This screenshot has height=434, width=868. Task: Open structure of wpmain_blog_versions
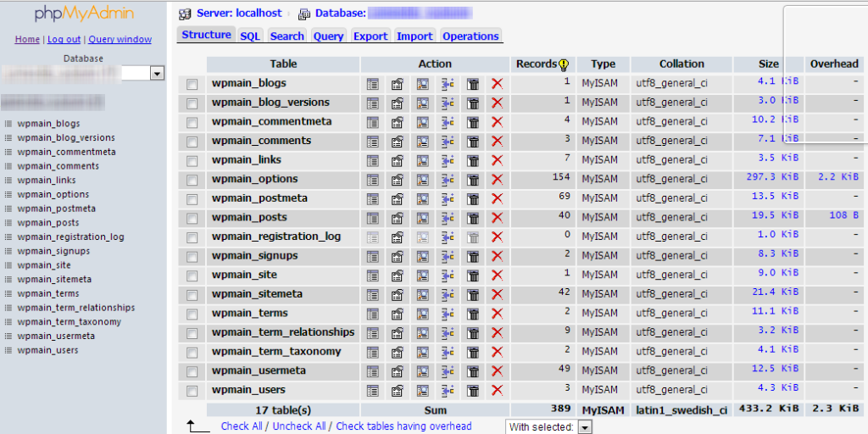(x=398, y=103)
